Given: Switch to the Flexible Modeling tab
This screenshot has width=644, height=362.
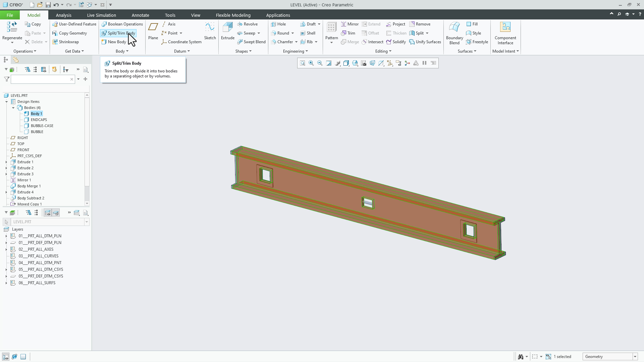Looking at the screenshot, I should click(x=233, y=15).
